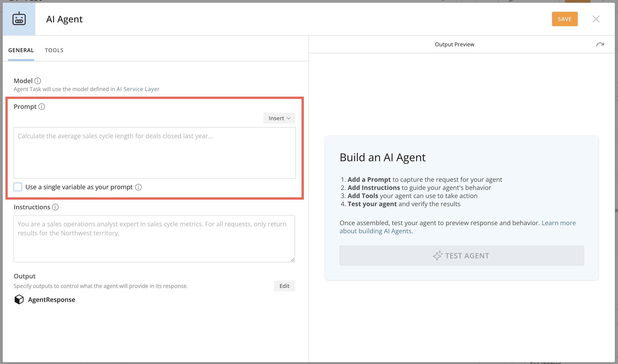Click the Insert chevron arrow
Screen dimensions: 618x364
click(x=288, y=118)
